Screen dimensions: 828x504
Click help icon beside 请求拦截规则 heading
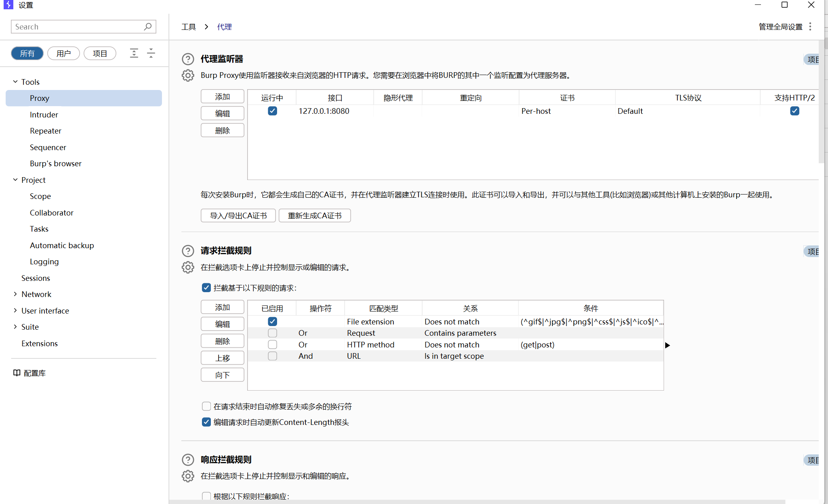click(188, 251)
